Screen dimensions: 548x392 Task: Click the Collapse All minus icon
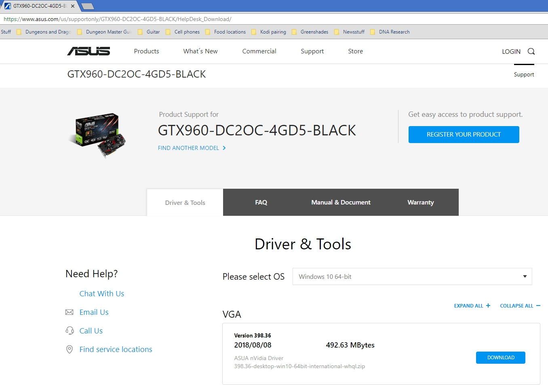click(x=538, y=306)
